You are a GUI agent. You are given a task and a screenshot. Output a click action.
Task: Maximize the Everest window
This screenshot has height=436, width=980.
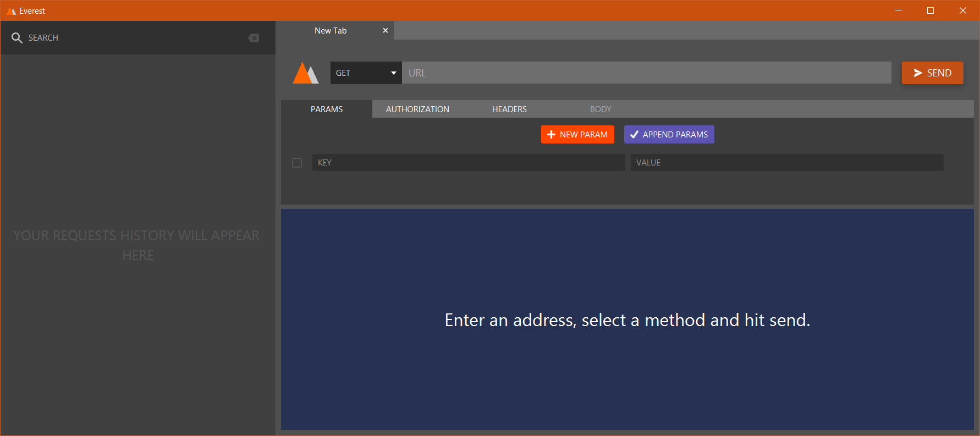coord(931,10)
